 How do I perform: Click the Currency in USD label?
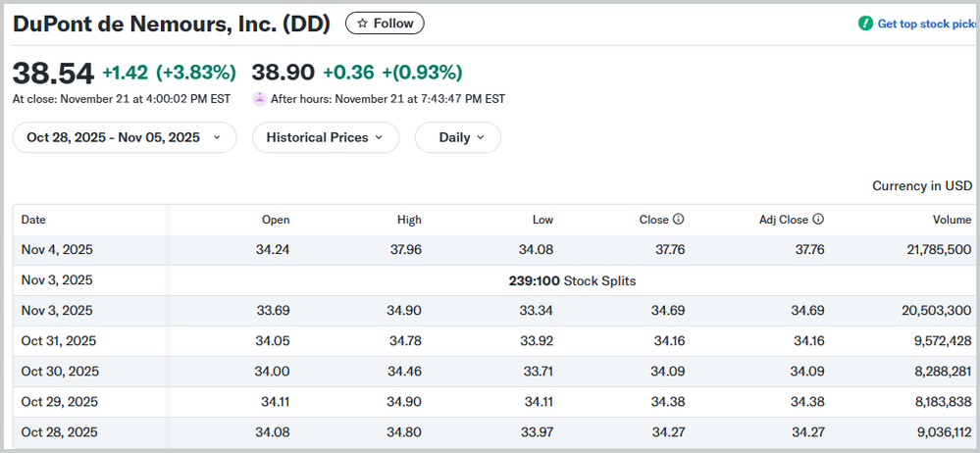coord(921,186)
